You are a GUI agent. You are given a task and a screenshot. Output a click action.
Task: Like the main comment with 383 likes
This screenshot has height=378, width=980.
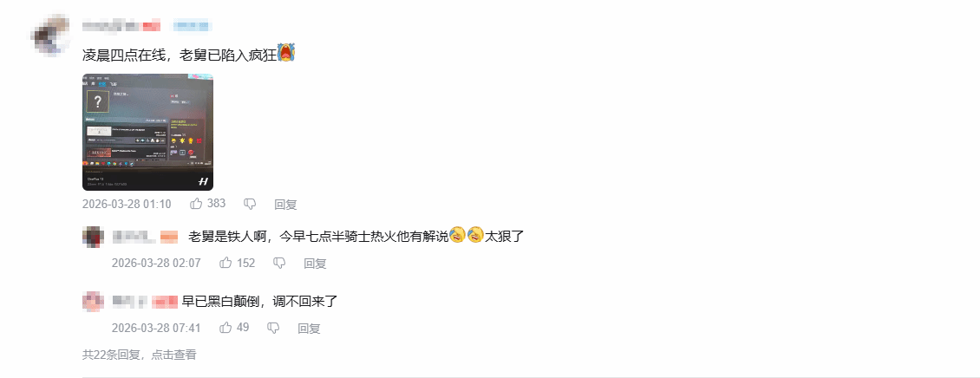click(x=196, y=204)
